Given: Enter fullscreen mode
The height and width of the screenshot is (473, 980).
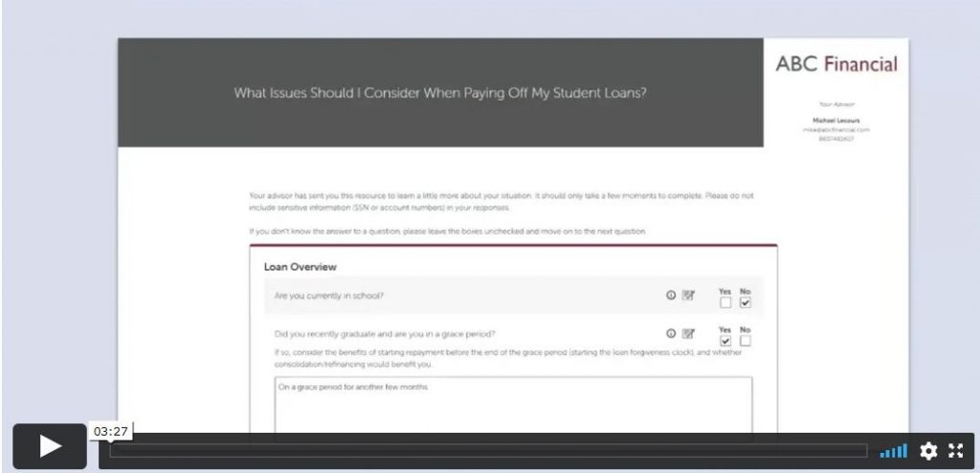Looking at the screenshot, I should pos(956,450).
